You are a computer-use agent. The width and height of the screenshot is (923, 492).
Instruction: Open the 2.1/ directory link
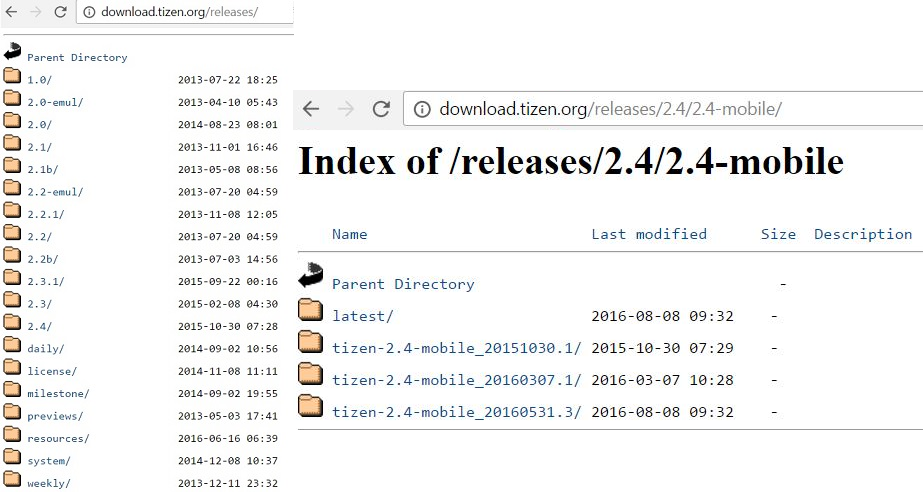point(39,147)
